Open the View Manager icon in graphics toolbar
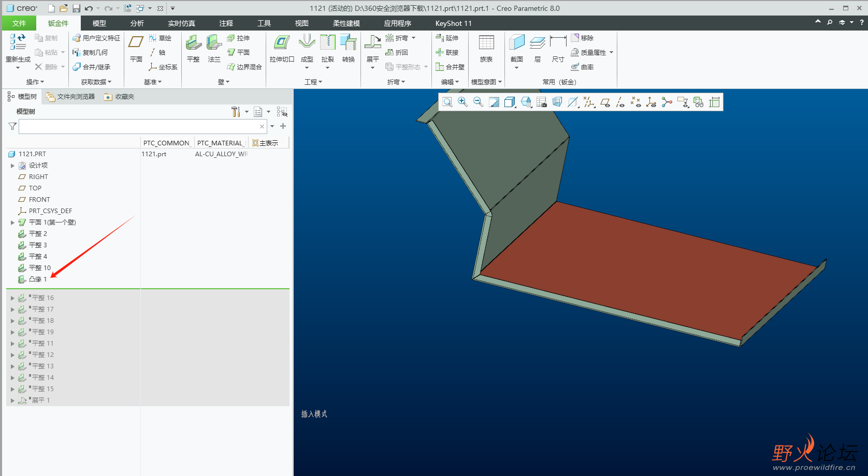The image size is (868, 476). [x=542, y=102]
